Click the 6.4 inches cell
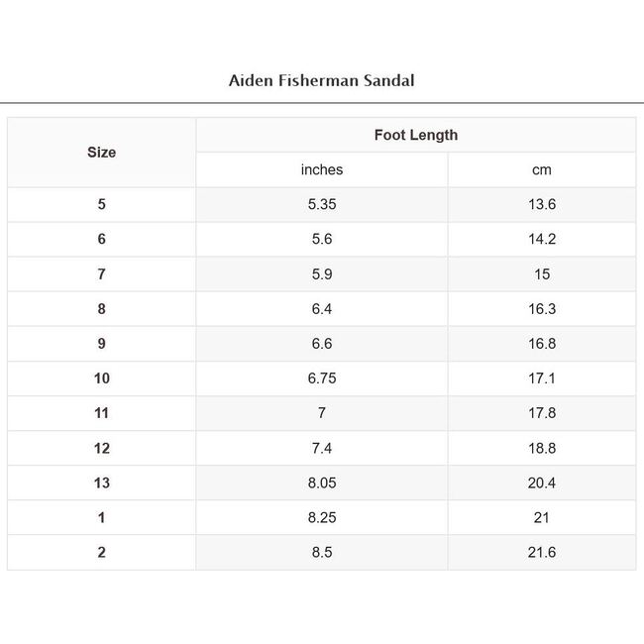The height and width of the screenshot is (644, 644). pyautogui.click(x=321, y=309)
